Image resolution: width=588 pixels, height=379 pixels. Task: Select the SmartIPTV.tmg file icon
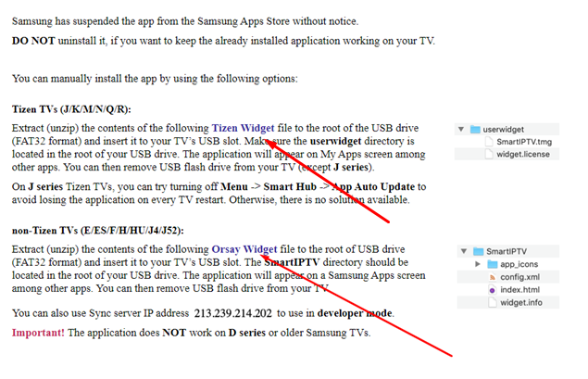pos(489,142)
